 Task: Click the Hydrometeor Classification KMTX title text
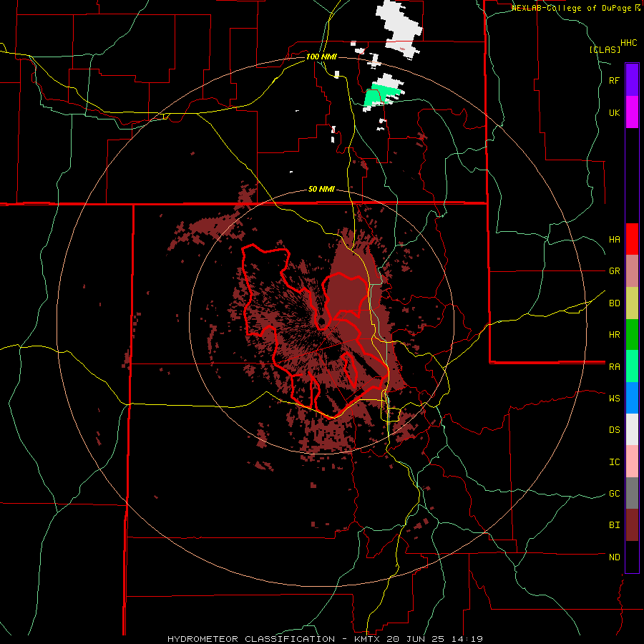point(325,639)
